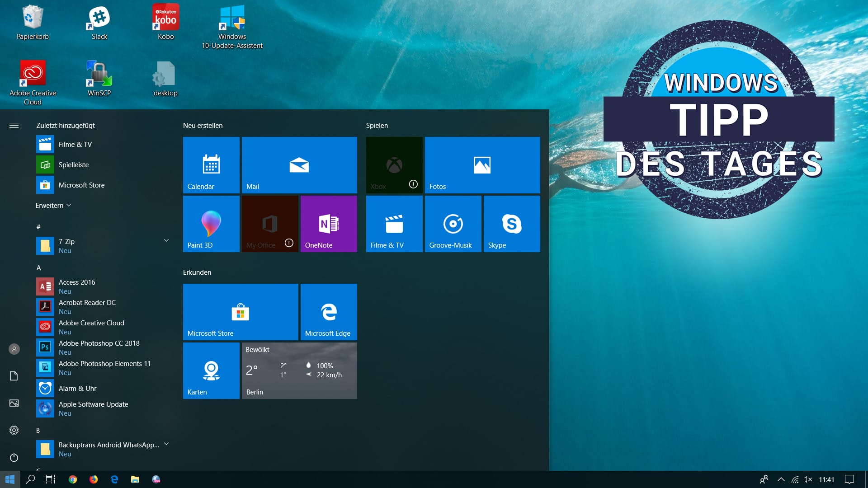Expand the 7-Zip folder chevron

pyautogui.click(x=166, y=240)
